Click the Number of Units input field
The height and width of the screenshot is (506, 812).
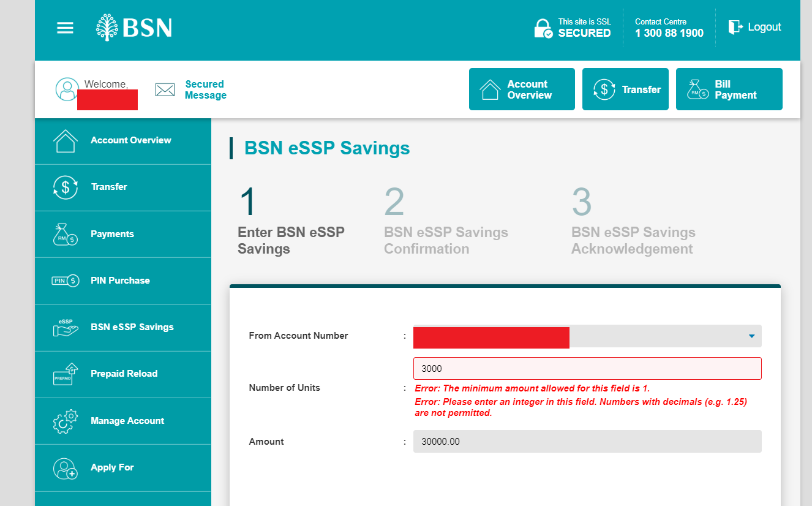click(x=587, y=369)
